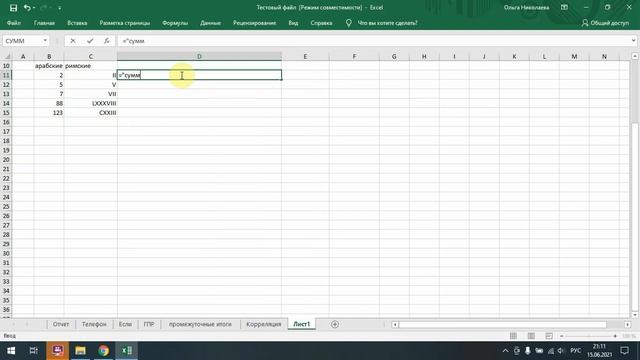Click the Общий доступ share button

(605, 23)
